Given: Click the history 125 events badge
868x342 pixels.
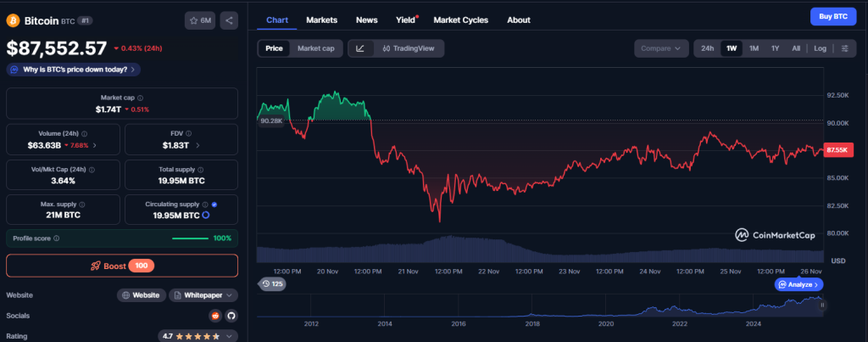Looking at the screenshot, I should 273,283.
